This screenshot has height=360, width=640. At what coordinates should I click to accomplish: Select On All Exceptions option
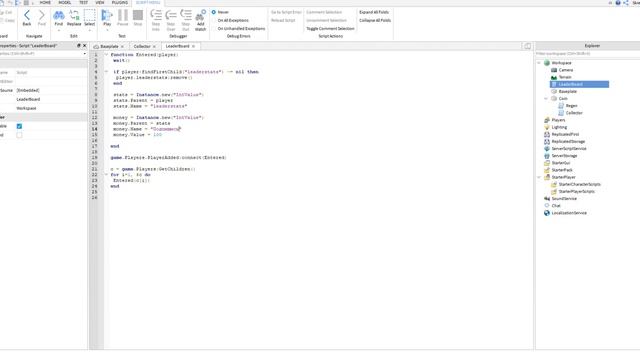coord(233,20)
